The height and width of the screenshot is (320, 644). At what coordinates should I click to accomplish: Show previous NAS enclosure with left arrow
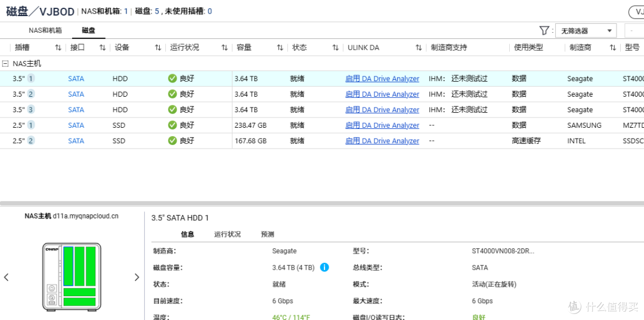pos(6,277)
